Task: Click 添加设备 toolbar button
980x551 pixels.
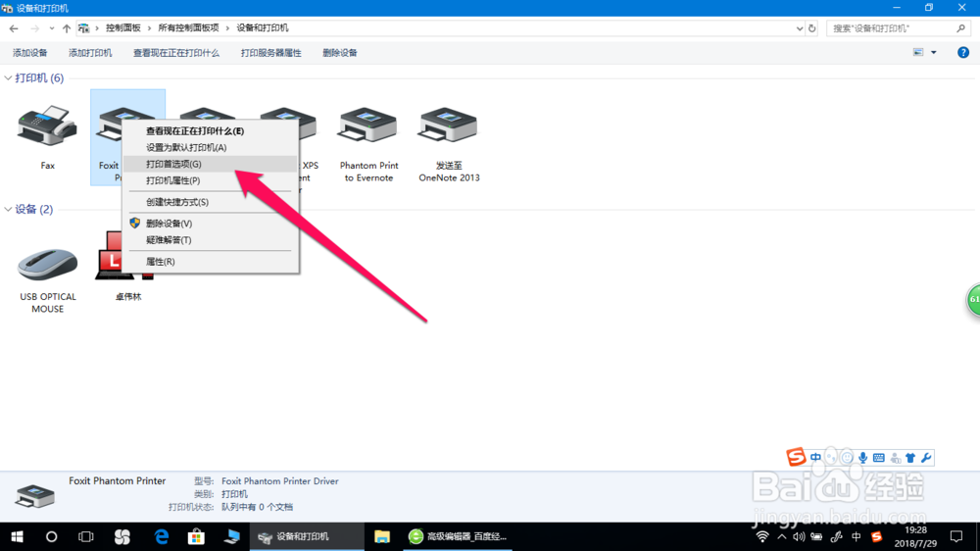Action: (x=30, y=53)
